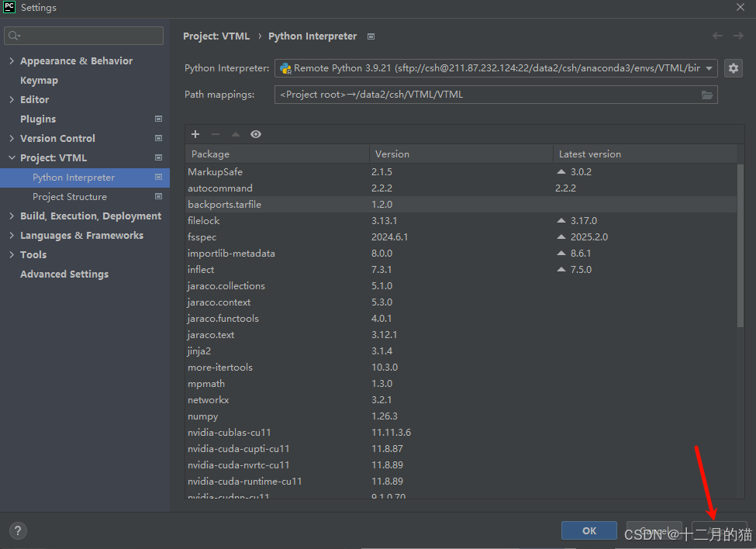Select Python Interpreter in the sidebar tree
This screenshot has width=756, height=549.
(x=85, y=178)
